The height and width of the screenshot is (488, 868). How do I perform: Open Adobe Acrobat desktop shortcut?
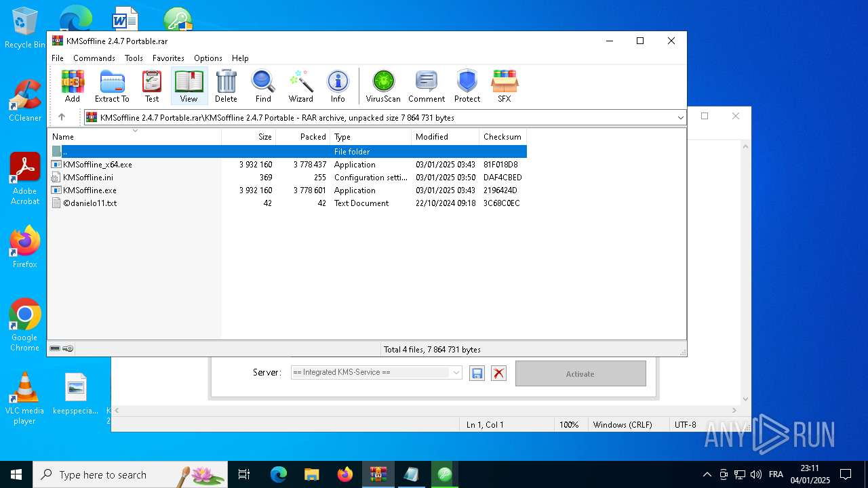pyautogui.click(x=25, y=179)
